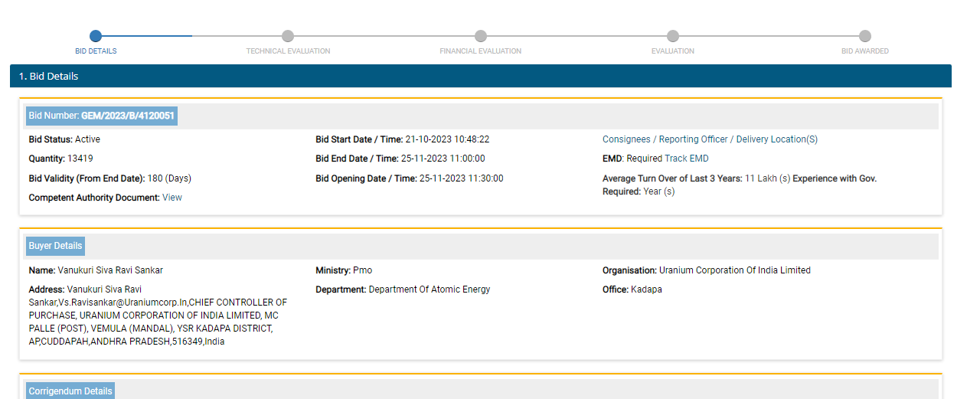Click the Bid End Date 25-11-2023 11:00:00
980x399 pixels.
tap(400, 159)
